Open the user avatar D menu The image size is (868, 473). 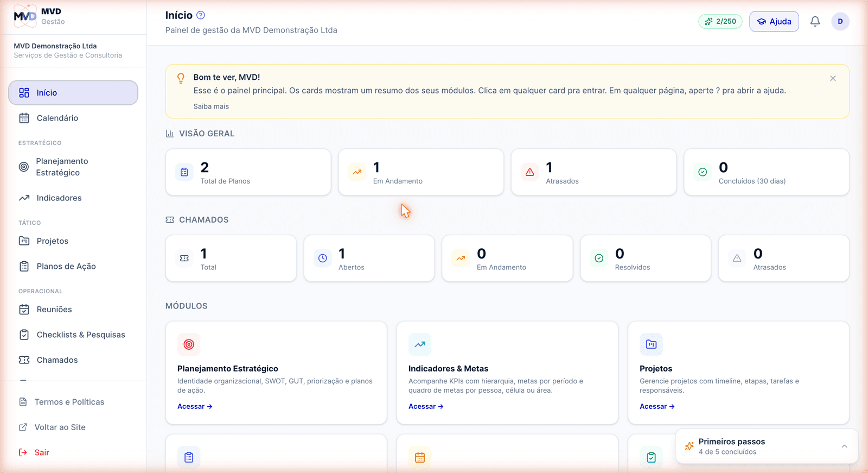coord(840,21)
